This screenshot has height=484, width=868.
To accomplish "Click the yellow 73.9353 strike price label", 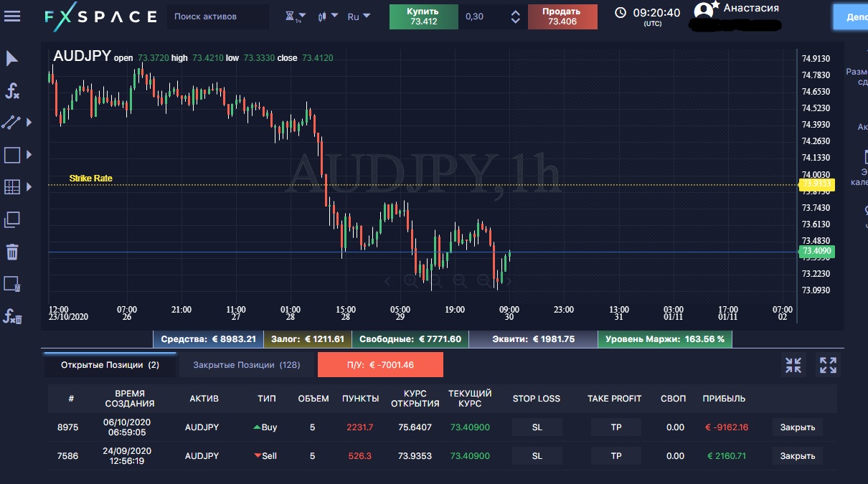I will pyautogui.click(x=817, y=184).
